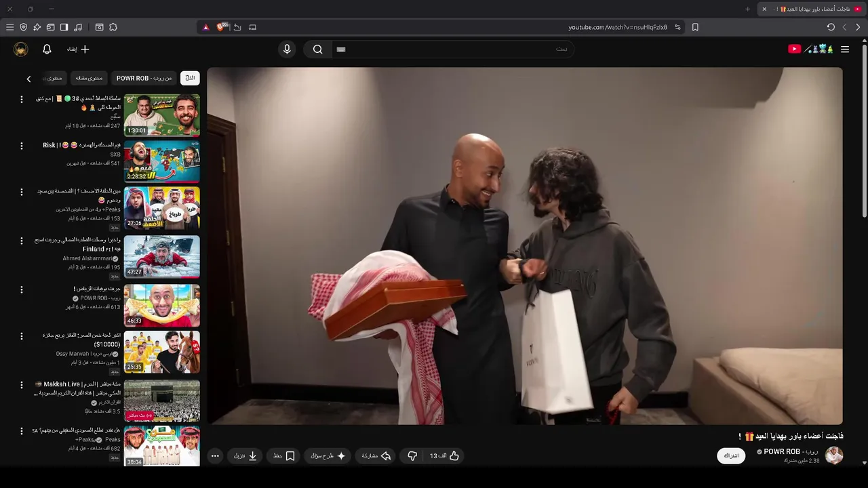Save the video with the save button
The width and height of the screenshot is (868, 488).
284,456
